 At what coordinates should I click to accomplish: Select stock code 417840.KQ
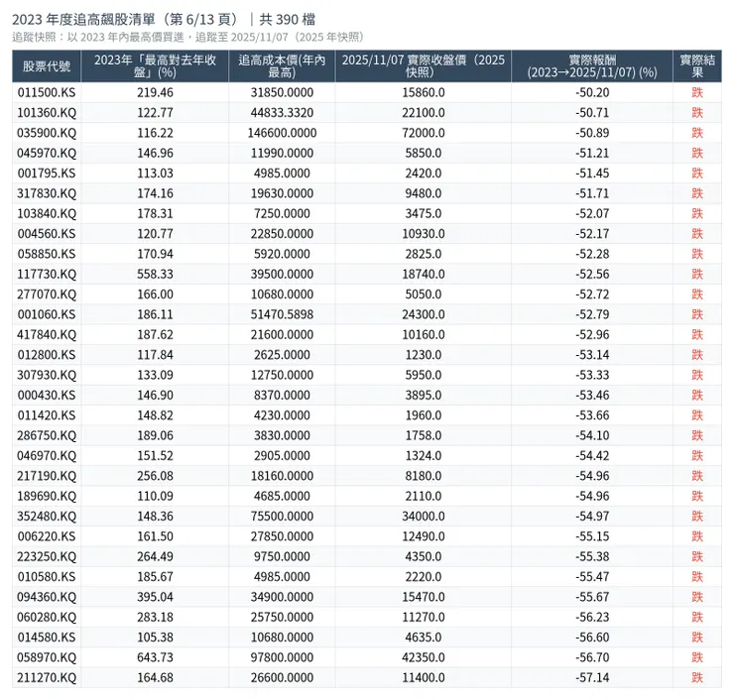click(47, 334)
